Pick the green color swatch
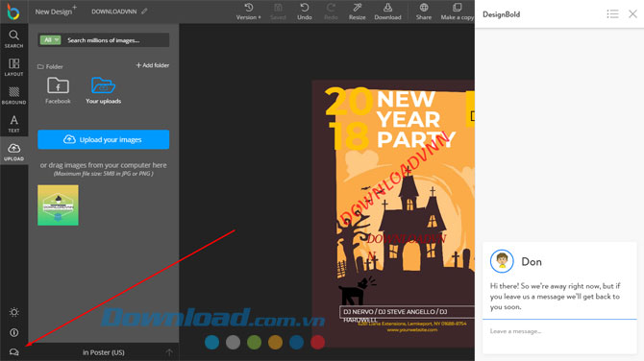The height and width of the screenshot is (361, 644). pos(254,342)
